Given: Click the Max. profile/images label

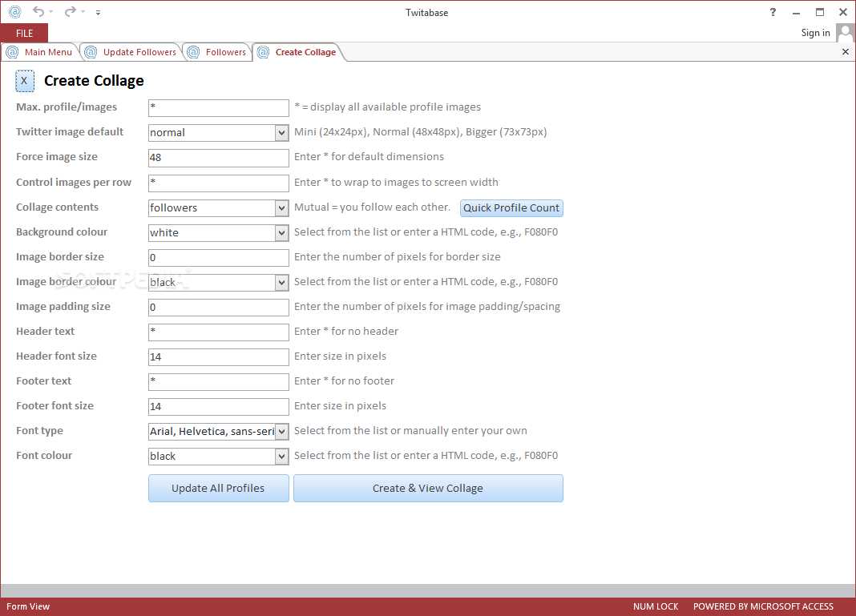Looking at the screenshot, I should click(67, 107).
